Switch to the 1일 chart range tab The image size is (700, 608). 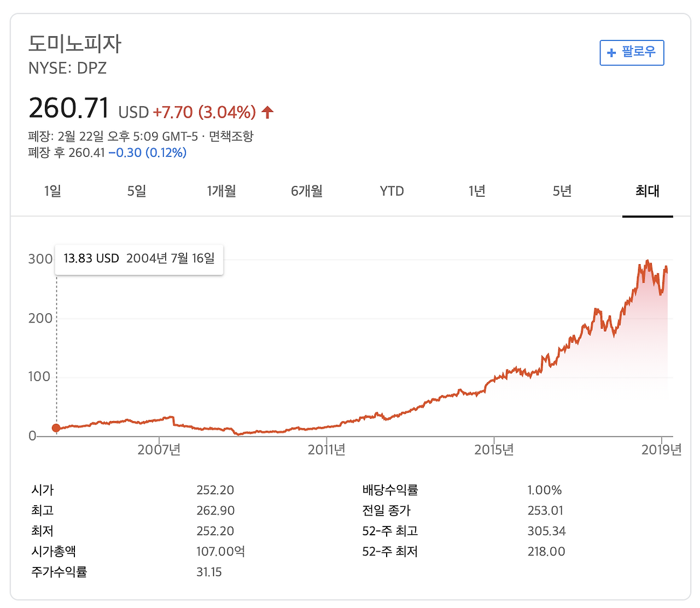click(52, 191)
